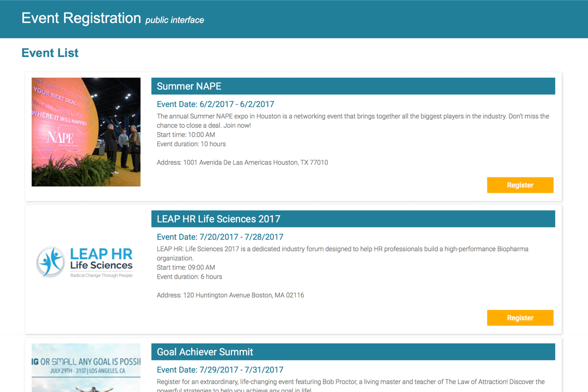Viewport: 588px width, 392px height.
Task: Click the 'Event duration: 10 hours' text
Action: (191, 144)
